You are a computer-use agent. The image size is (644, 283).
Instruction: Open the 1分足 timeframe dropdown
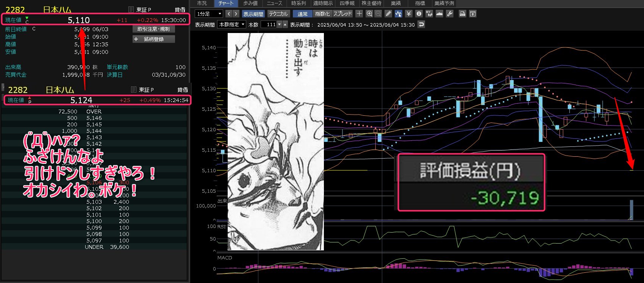[x=209, y=14]
